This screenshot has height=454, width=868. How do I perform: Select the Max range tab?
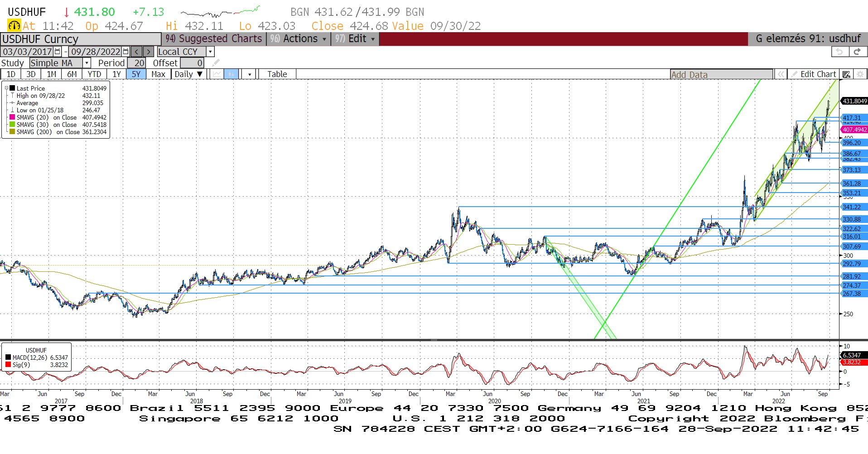tap(158, 74)
